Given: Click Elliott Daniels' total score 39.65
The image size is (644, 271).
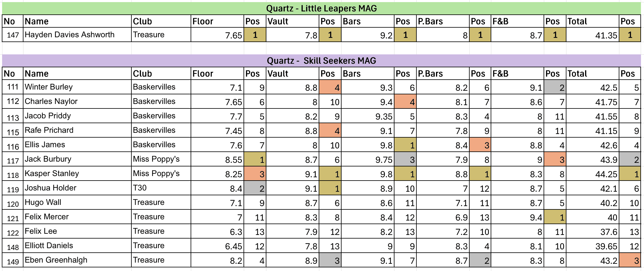Looking at the screenshot, I should coord(592,246).
